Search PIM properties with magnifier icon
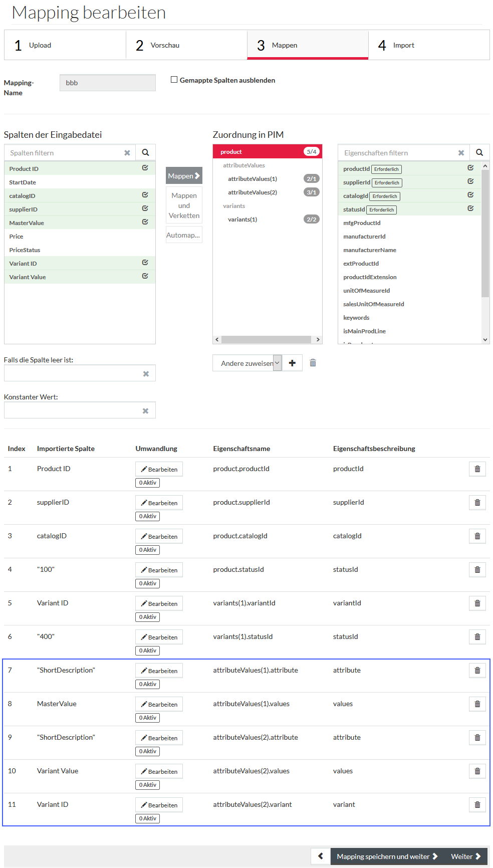 click(479, 152)
